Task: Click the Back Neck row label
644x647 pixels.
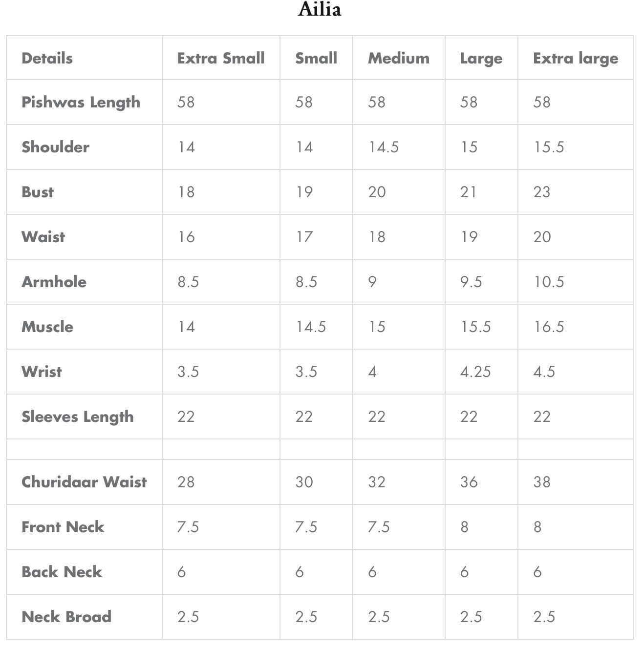Action: coord(62,572)
